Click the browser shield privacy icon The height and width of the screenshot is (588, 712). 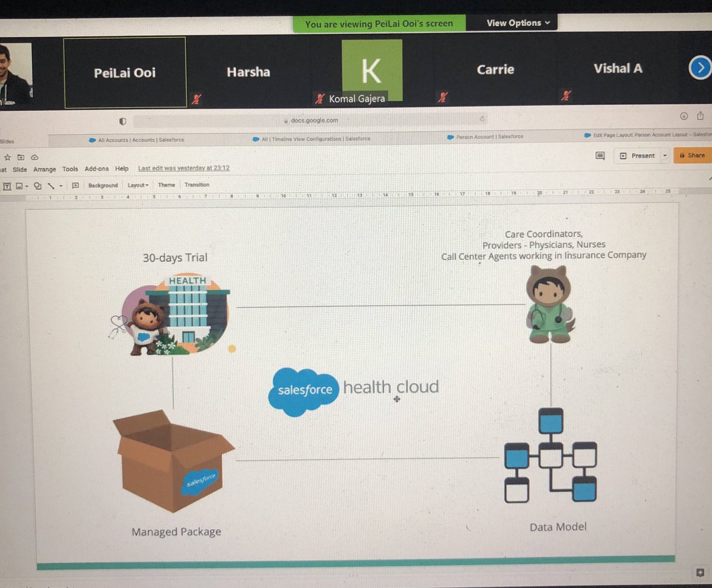pos(123,121)
